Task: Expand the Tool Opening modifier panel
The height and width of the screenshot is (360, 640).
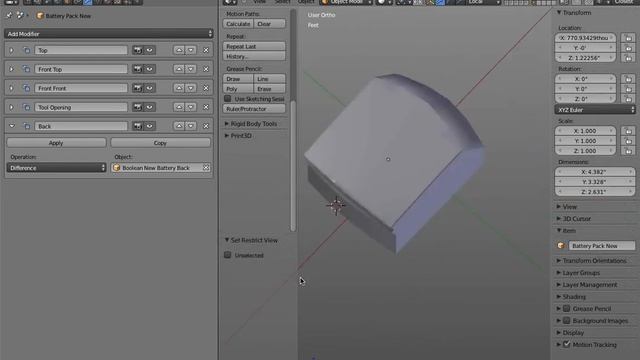Action: [x=11, y=107]
